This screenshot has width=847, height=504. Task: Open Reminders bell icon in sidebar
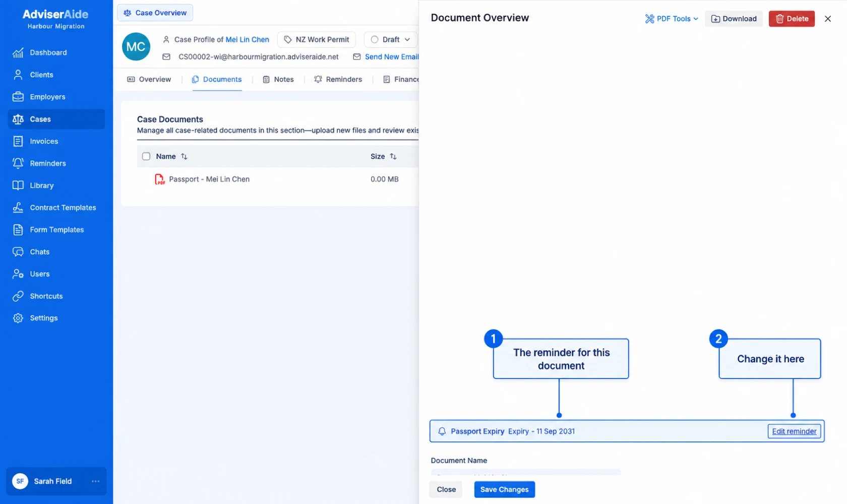tap(18, 163)
